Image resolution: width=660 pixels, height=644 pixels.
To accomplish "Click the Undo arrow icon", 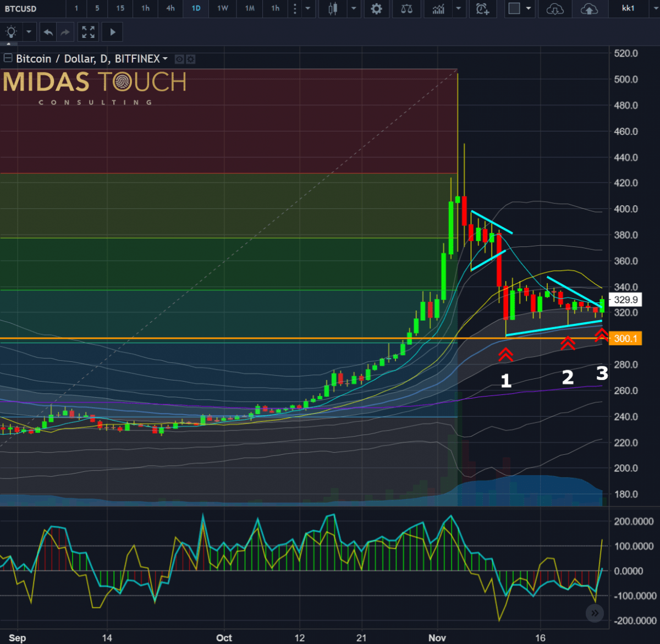I will coord(48,32).
